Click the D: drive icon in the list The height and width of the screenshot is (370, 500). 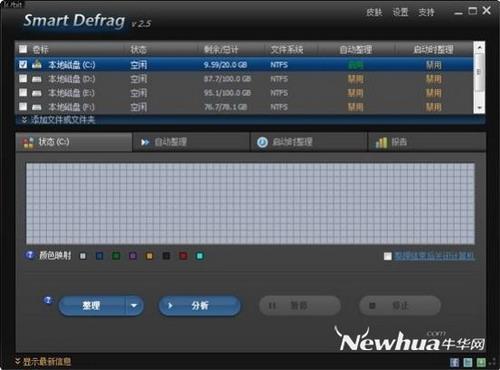tap(37, 79)
